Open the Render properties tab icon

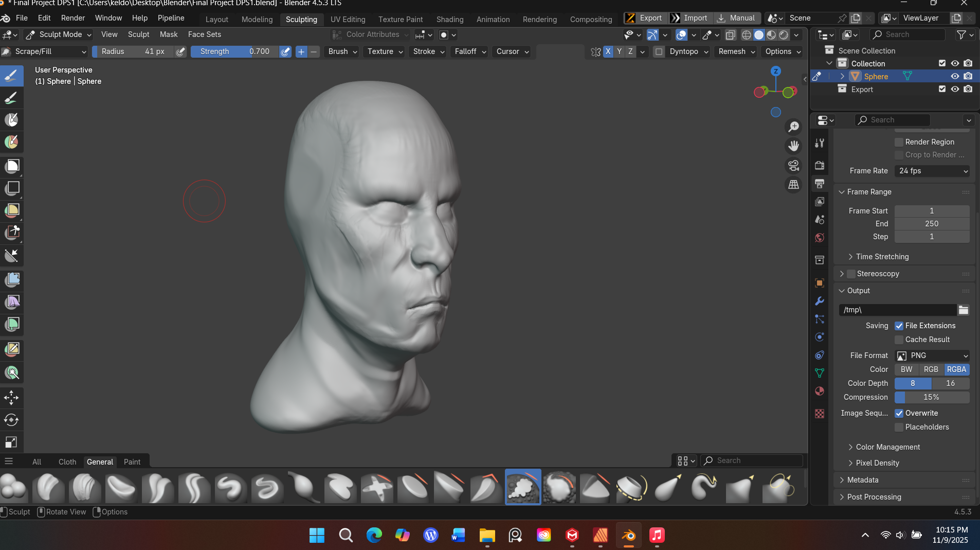(x=820, y=165)
